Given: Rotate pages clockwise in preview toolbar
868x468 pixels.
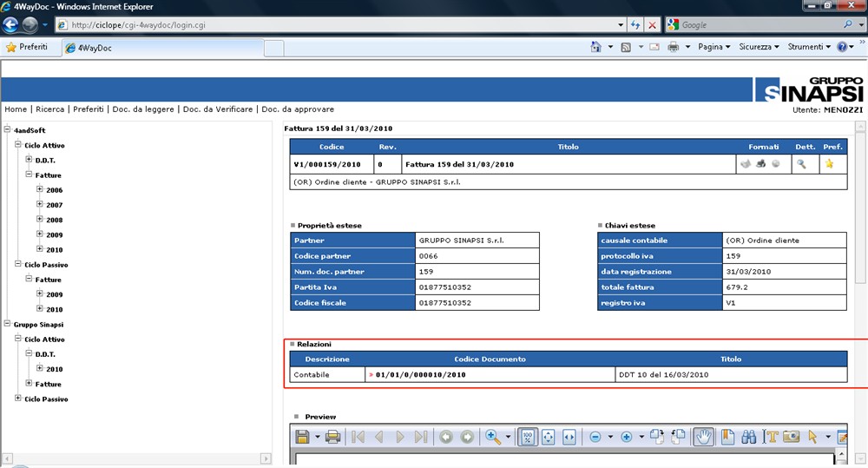Looking at the screenshot, I should tap(657, 437).
